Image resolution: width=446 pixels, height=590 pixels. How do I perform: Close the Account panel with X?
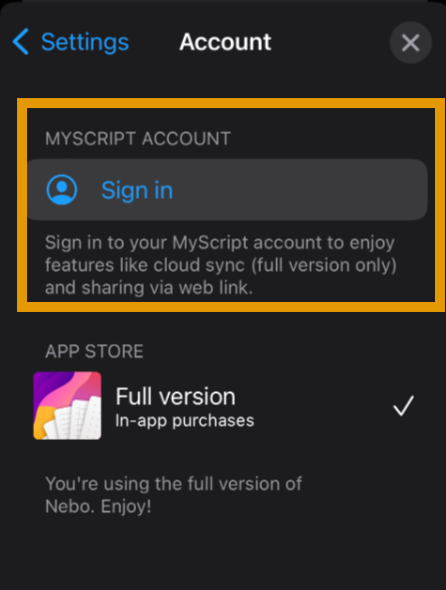coord(411,43)
